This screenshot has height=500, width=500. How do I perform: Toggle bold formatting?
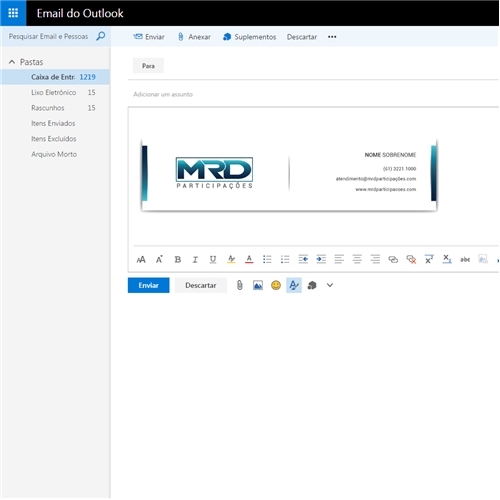[178, 259]
